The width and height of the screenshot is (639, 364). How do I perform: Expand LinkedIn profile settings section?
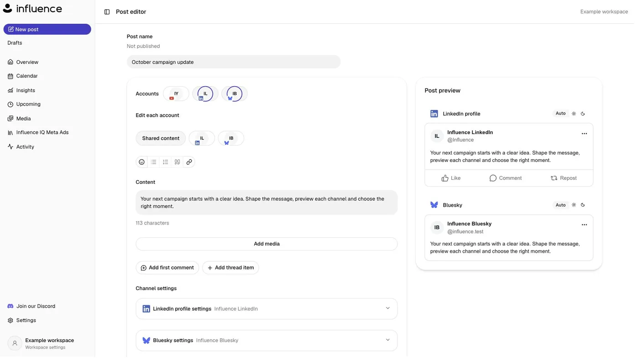point(269,311)
